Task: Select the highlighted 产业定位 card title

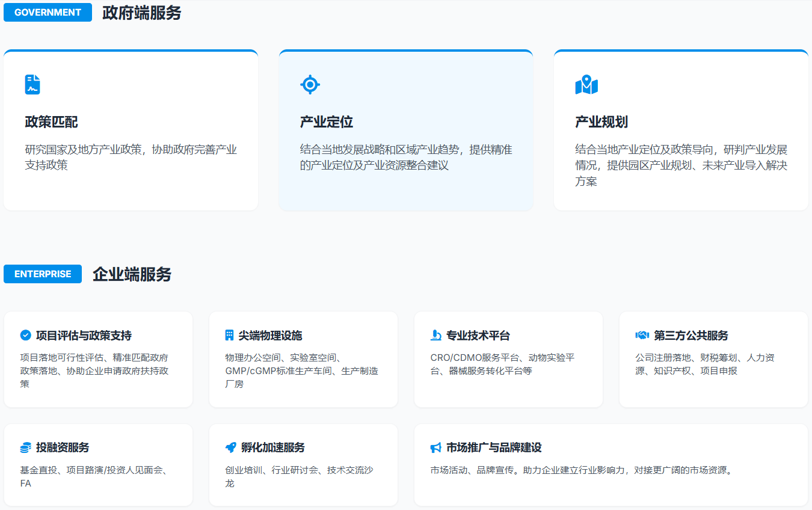Action: click(x=326, y=122)
